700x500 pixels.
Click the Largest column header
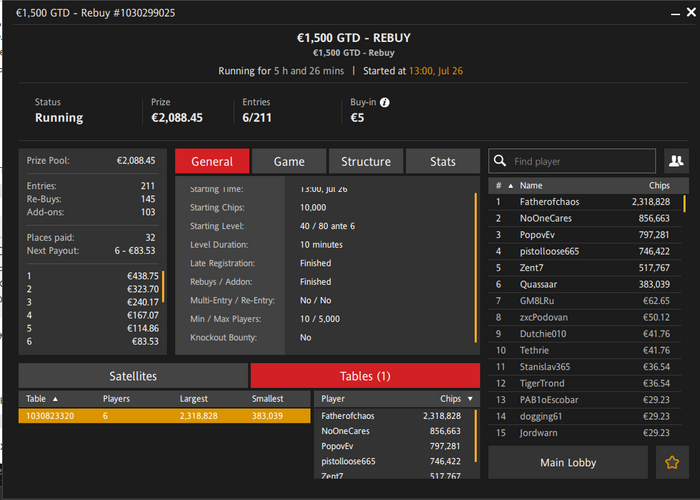click(x=194, y=399)
